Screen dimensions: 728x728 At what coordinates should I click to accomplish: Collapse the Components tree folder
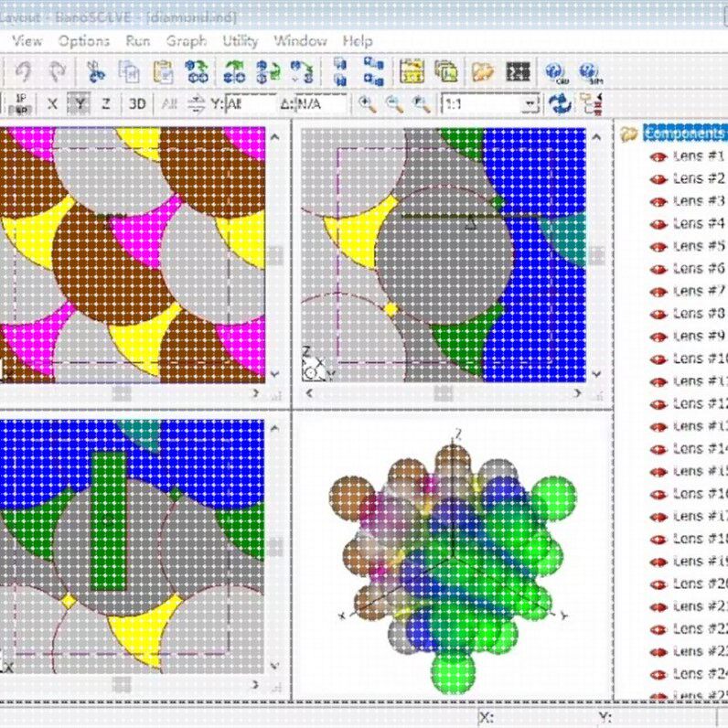[x=628, y=134]
